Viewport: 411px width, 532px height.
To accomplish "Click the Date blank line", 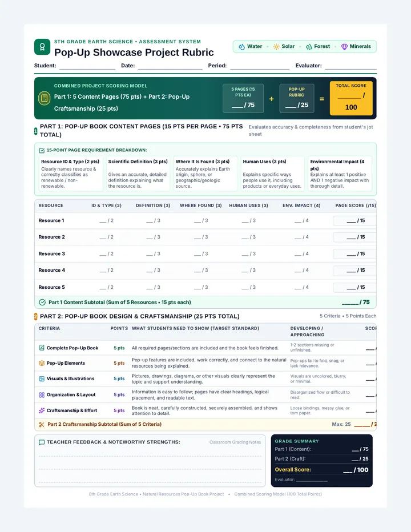I will pos(170,66).
